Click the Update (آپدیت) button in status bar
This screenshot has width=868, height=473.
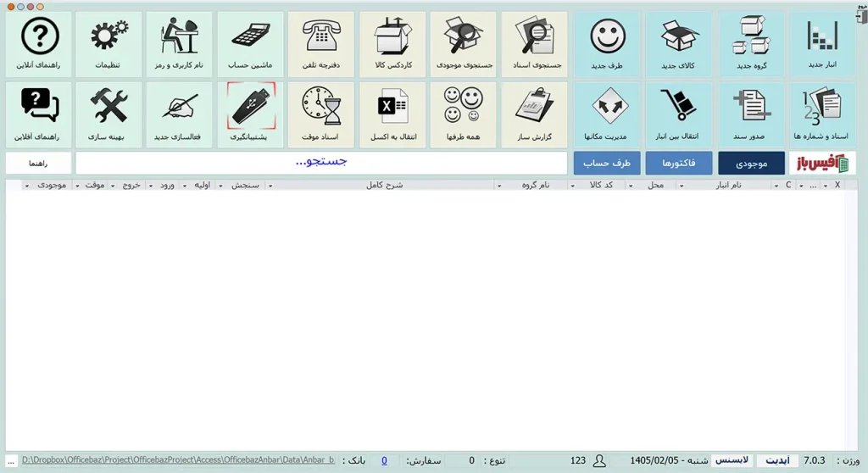tap(777, 460)
